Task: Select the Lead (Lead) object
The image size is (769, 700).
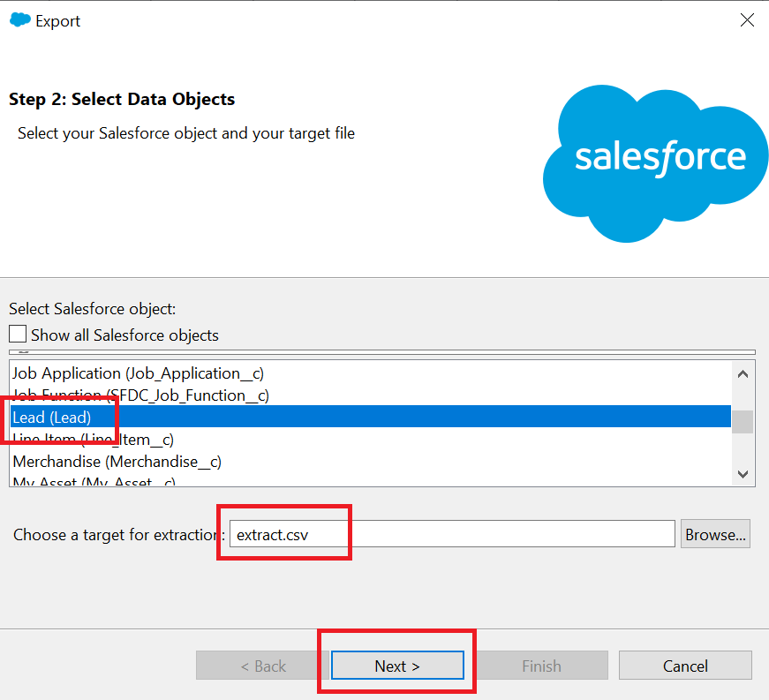Action: click(370, 417)
